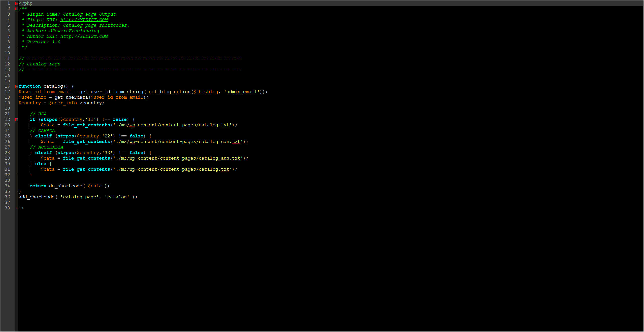Click the // AUSTRALIA comment
Image resolution: width=644 pixels, height=332 pixels.
[47, 147]
